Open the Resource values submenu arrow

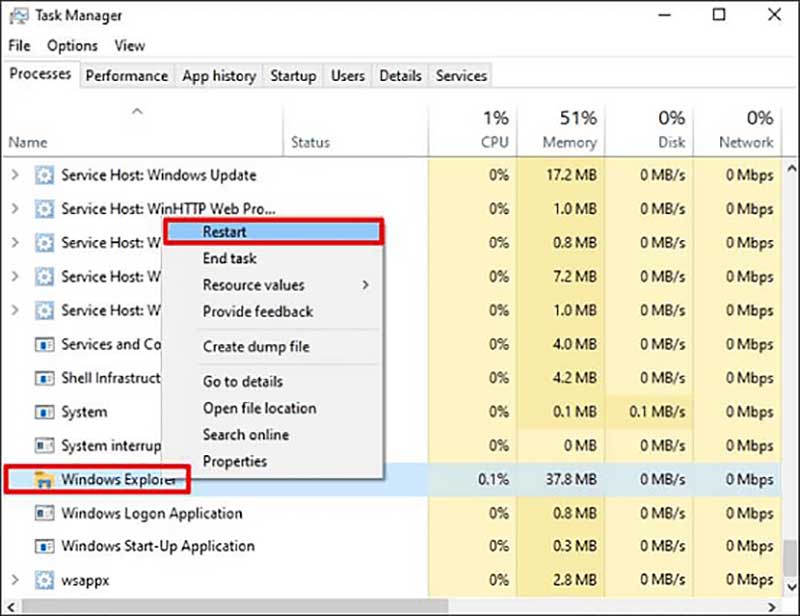(365, 285)
